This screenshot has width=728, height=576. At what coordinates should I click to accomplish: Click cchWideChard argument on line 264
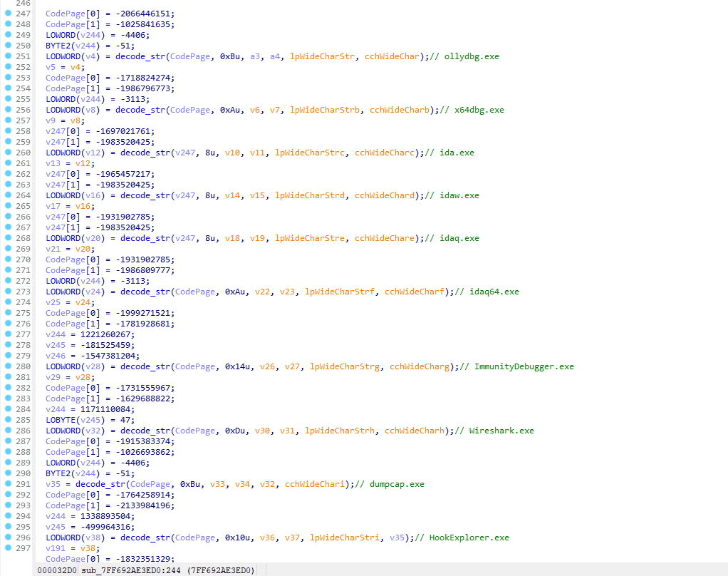point(385,195)
